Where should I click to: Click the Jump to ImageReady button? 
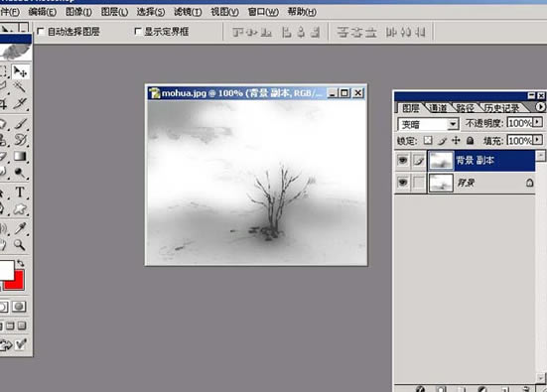point(13,344)
